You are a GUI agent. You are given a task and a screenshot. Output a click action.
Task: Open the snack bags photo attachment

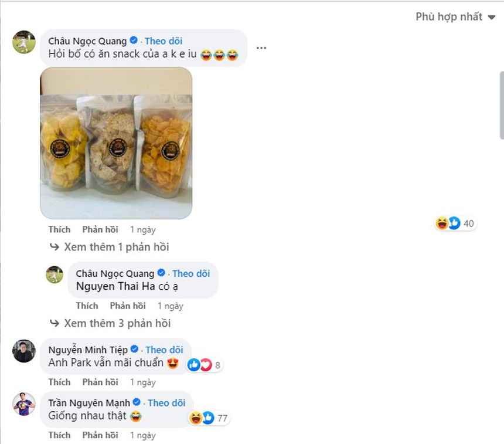(115, 142)
